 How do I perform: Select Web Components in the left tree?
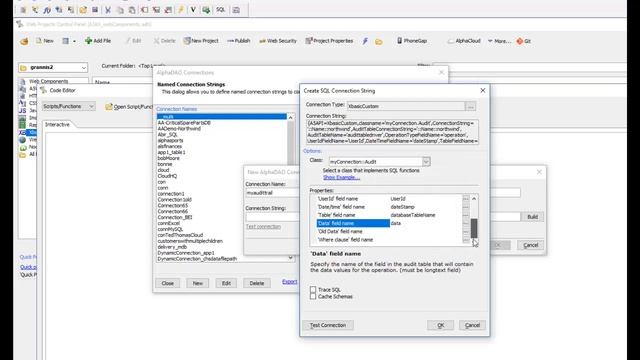coord(48,81)
